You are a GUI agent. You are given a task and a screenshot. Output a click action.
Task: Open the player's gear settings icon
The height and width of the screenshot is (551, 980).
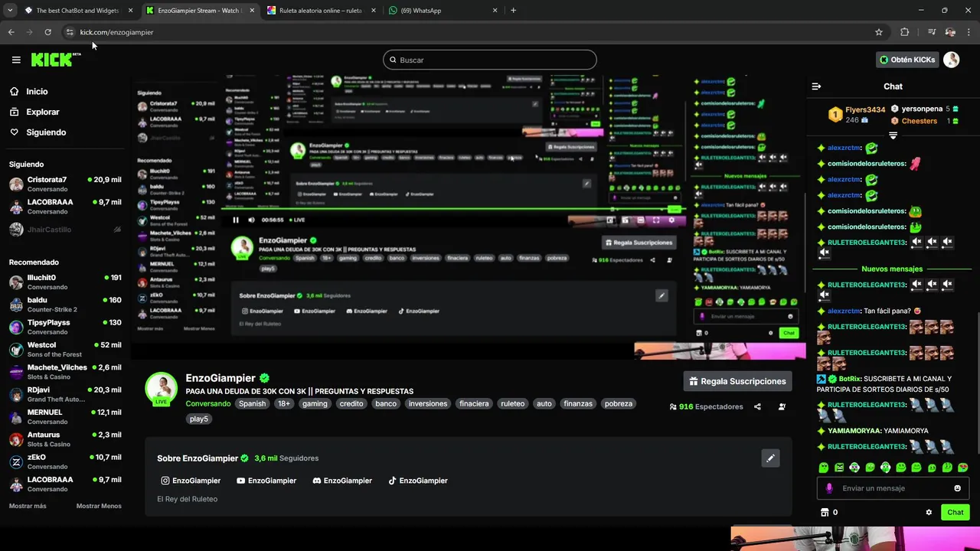(x=671, y=220)
